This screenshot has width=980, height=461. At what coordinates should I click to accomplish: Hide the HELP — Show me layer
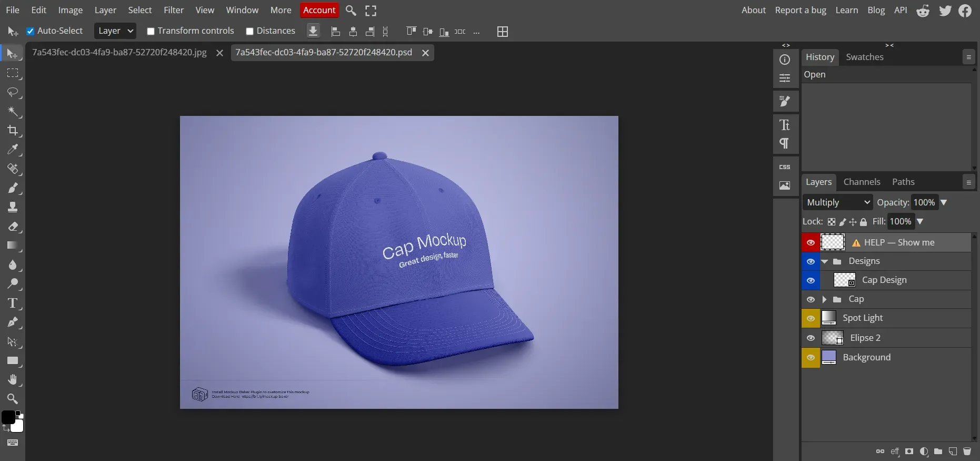pos(811,242)
